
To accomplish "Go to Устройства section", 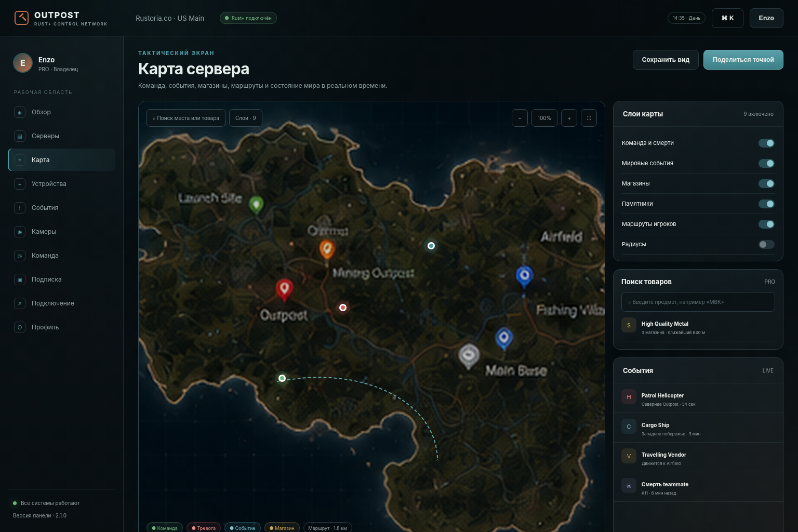I will coord(62,184).
